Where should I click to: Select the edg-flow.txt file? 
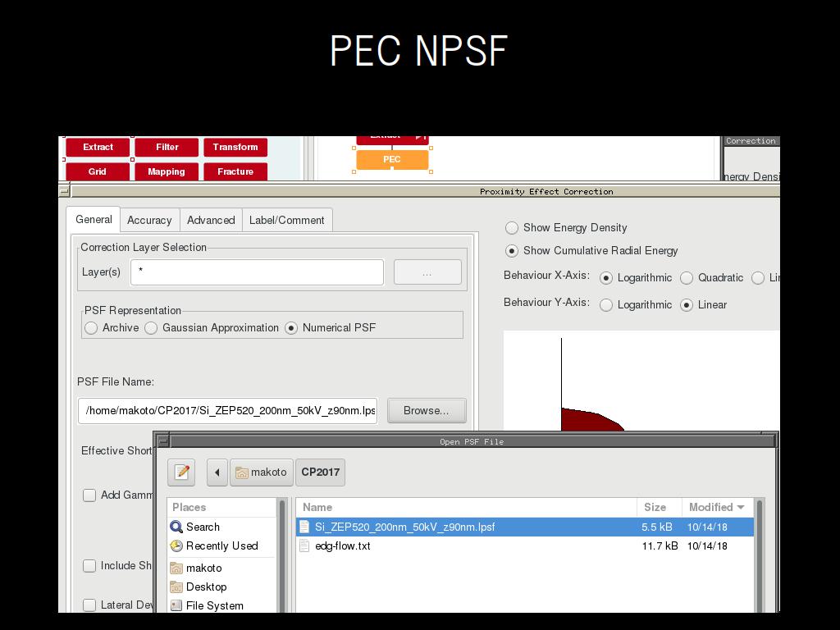[525, 546]
